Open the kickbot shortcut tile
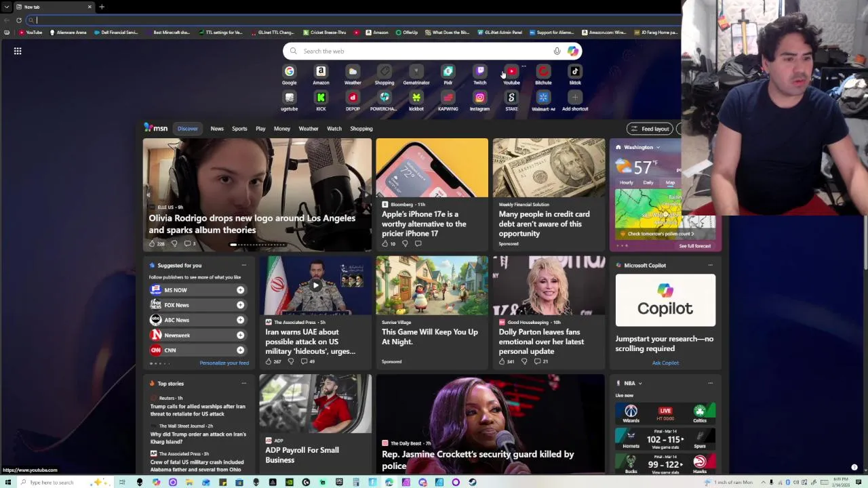The height and width of the screenshot is (488, 868). point(416,101)
